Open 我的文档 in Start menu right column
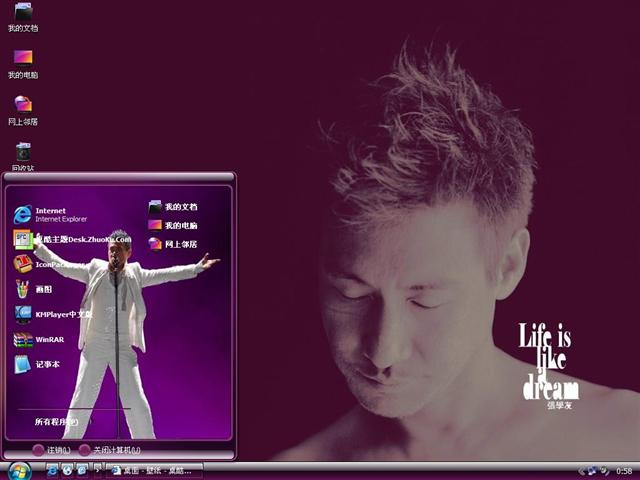 [x=173, y=207]
